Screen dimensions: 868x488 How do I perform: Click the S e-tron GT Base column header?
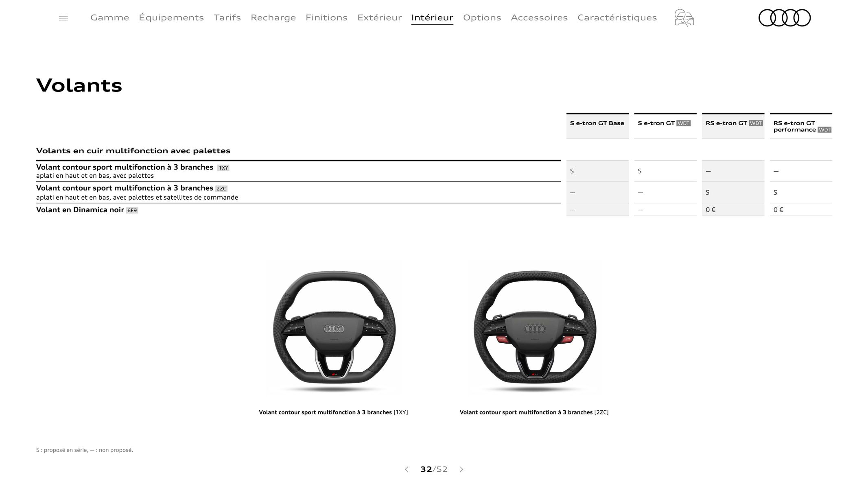[x=597, y=126]
